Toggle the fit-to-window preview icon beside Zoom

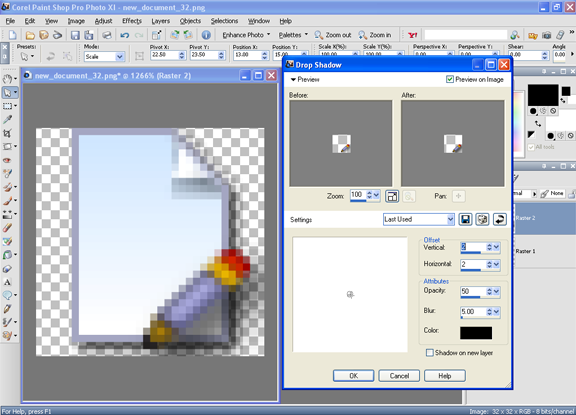pyautogui.click(x=392, y=196)
